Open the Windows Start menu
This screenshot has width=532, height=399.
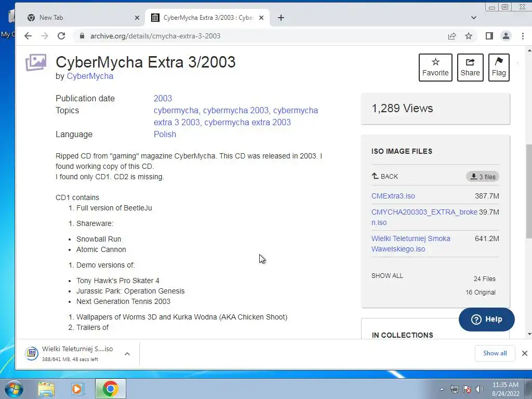click(14, 389)
